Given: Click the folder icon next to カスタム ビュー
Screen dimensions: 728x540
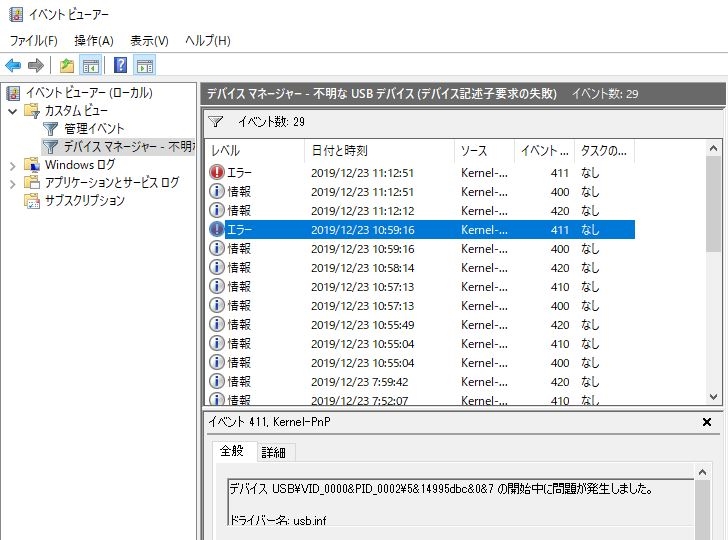Looking at the screenshot, I should click(x=32, y=111).
